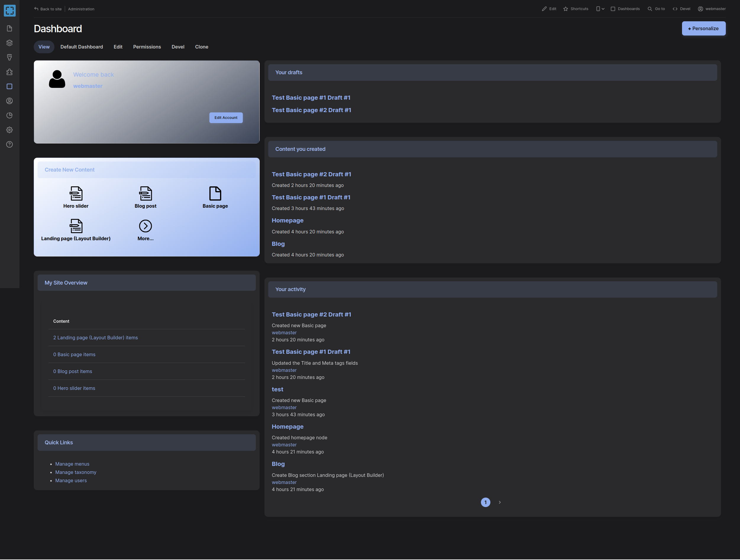This screenshot has height=560, width=740.
Task: Open Configuration gear icon in sidebar
Action: (9, 130)
